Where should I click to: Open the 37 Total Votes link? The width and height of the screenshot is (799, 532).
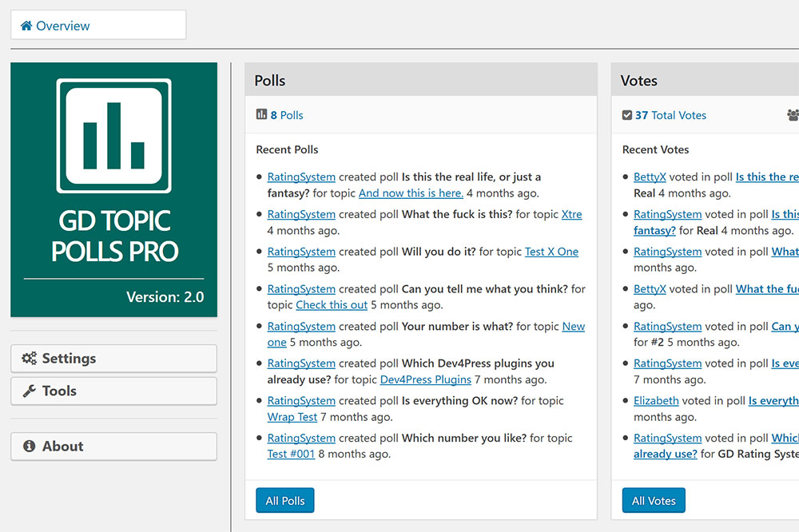coord(670,115)
